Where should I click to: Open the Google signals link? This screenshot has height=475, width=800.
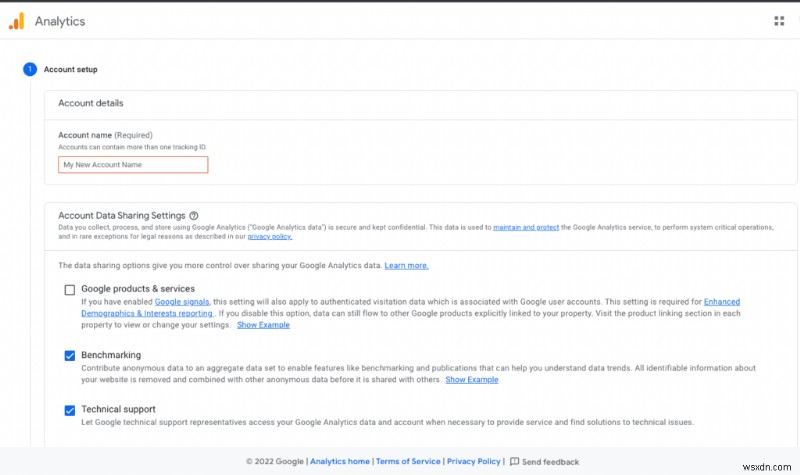(x=182, y=302)
